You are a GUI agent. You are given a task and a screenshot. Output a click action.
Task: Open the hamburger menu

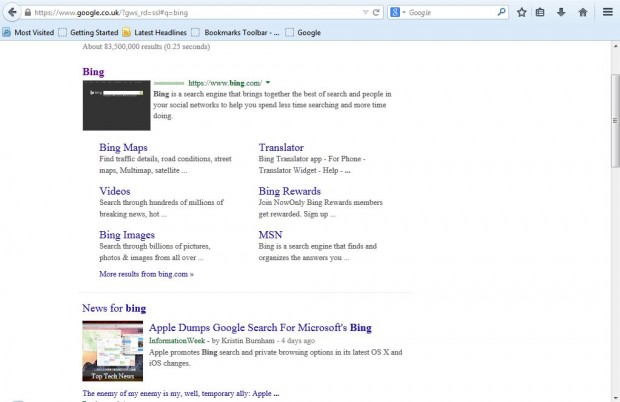pyautogui.click(x=608, y=12)
